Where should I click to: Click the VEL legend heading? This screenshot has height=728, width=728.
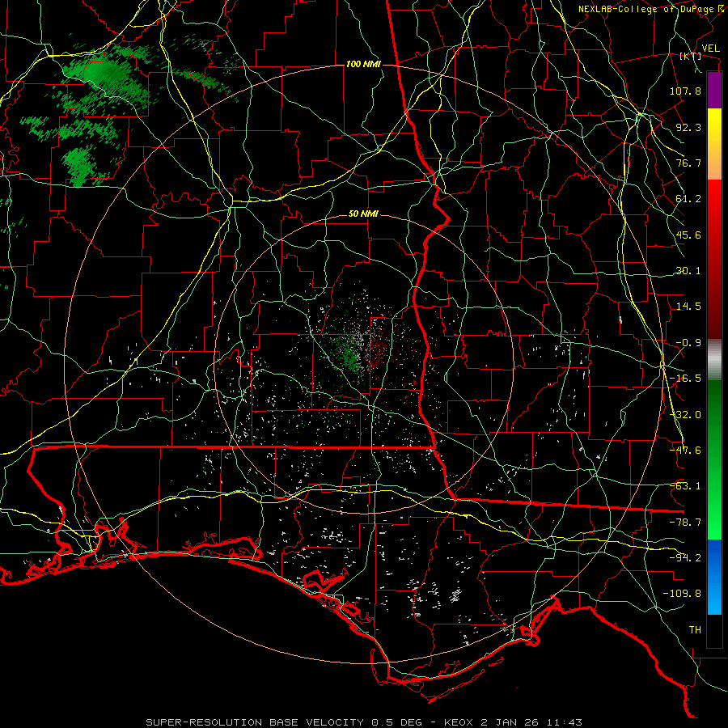[710, 49]
